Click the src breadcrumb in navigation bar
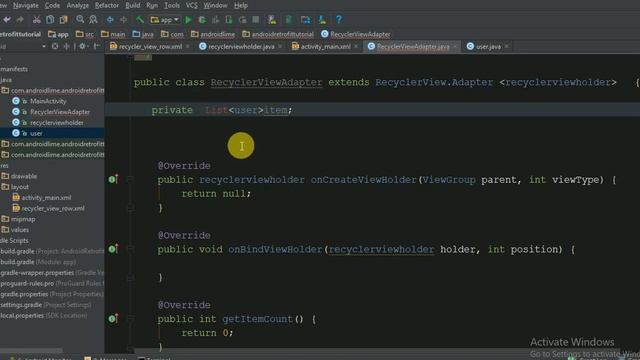The width and height of the screenshot is (640, 360). [x=85, y=34]
